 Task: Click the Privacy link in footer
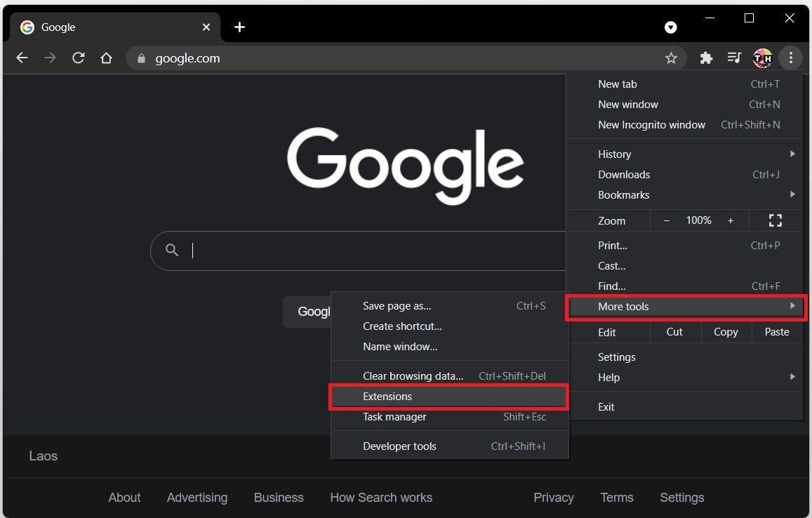coord(553,498)
